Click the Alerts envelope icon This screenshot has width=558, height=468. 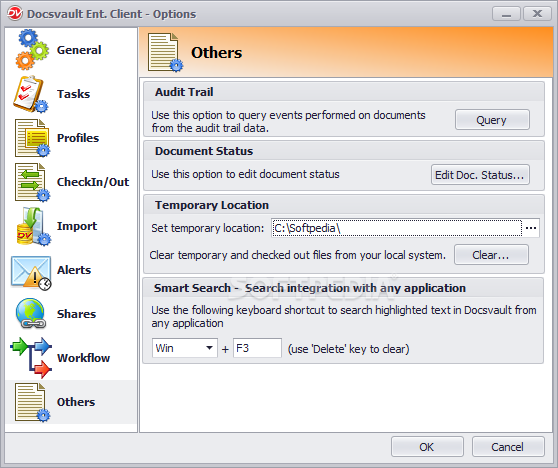(31, 273)
